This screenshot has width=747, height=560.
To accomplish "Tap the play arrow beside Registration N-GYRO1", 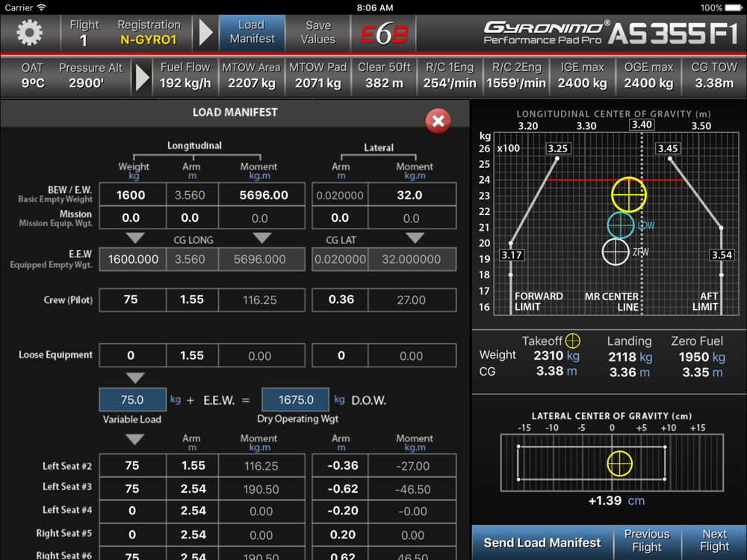I will tap(206, 32).
